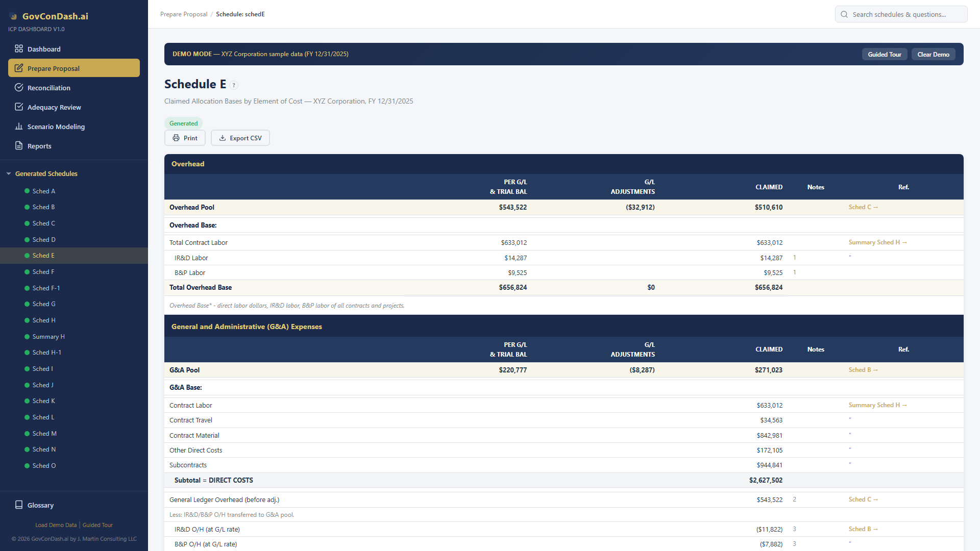The width and height of the screenshot is (980, 551).
Task: Navigate back via Prepare Proposal breadcrumb
Action: coord(184,14)
